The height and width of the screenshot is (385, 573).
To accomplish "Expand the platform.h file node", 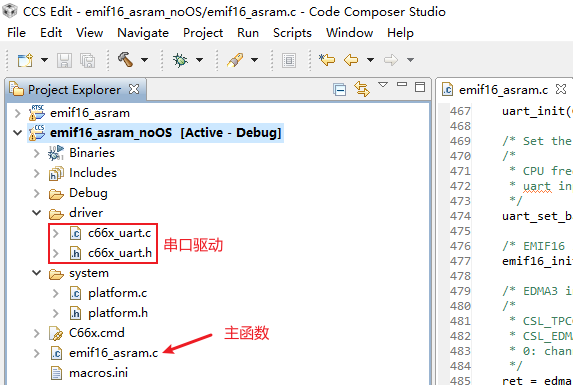I will pyautogui.click(x=55, y=313).
